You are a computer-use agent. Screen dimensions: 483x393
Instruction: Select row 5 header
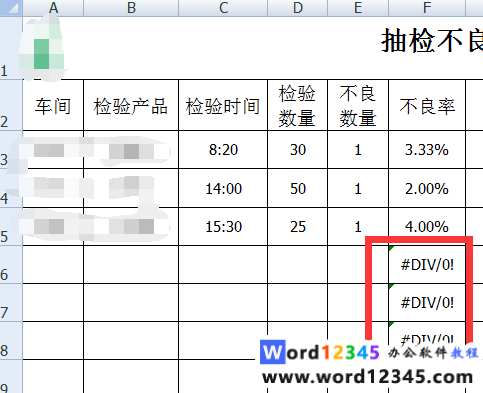(11, 226)
